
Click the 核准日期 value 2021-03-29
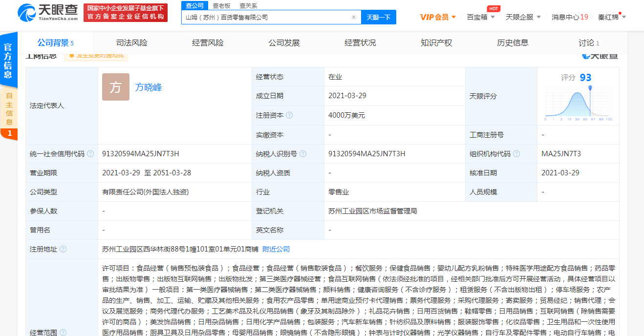[560, 173]
